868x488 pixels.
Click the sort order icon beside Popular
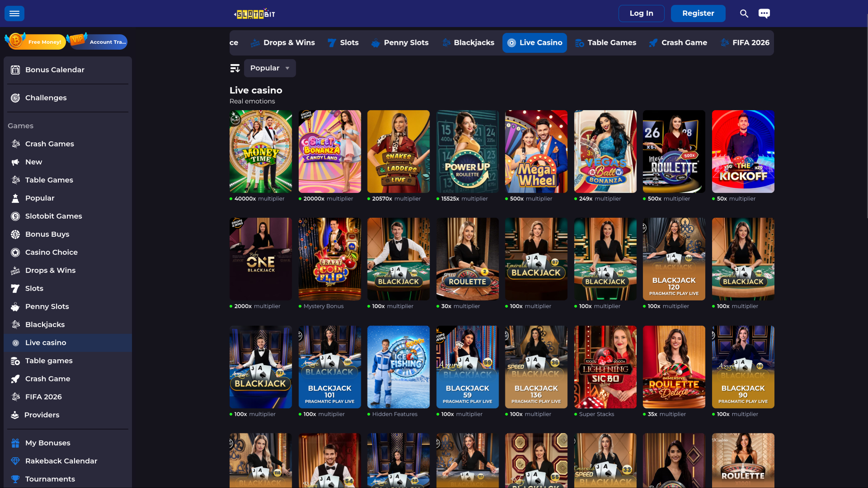coord(235,68)
